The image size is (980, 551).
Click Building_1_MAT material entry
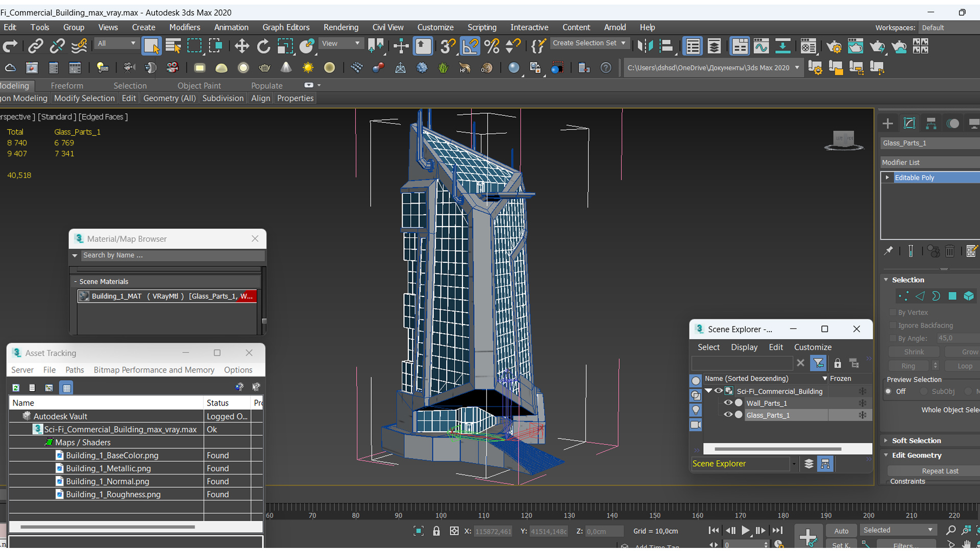click(167, 296)
